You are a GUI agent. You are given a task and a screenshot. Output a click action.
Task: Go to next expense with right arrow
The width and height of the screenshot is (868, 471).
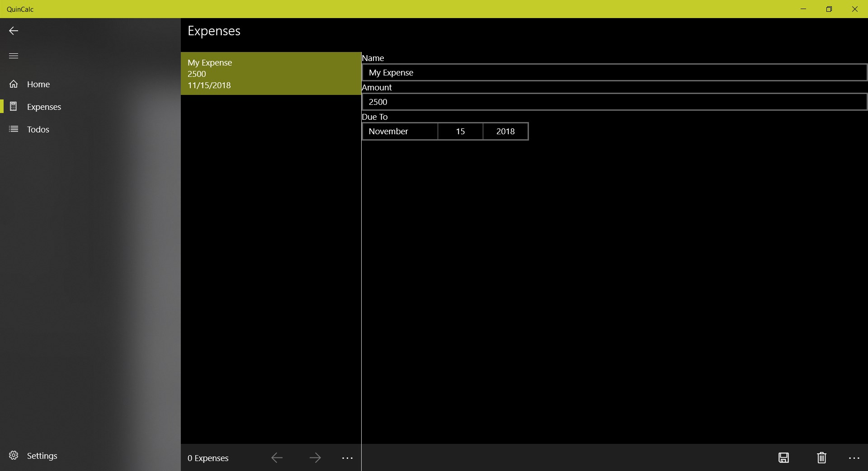(315, 458)
